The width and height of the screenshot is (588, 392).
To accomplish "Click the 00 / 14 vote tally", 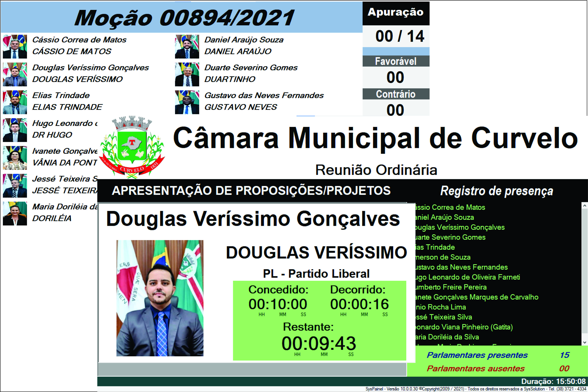I will (400, 36).
